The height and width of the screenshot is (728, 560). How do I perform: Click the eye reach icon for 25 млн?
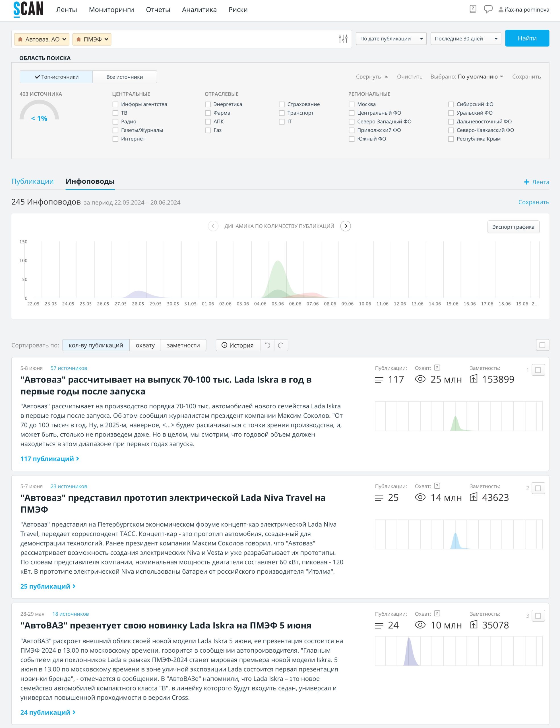[x=420, y=379]
